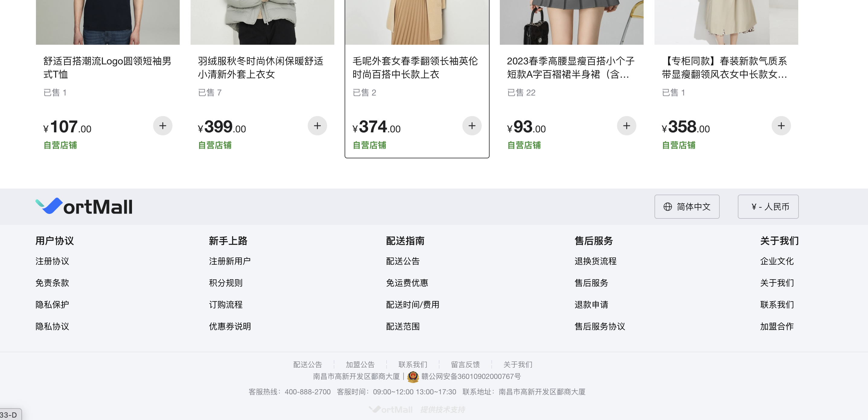
Task: Open the pleated skirt product thumbnail
Action: pyautogui.click(x=571, y=22)
